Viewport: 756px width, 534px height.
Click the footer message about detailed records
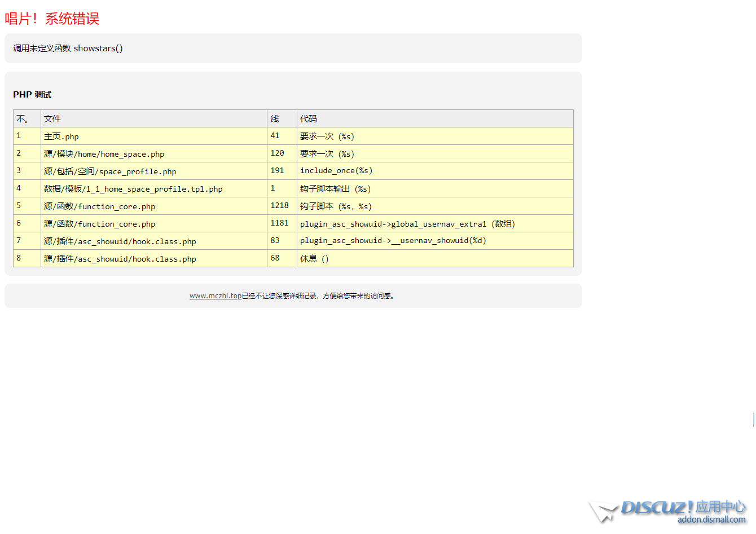click(x=319, y=295)
